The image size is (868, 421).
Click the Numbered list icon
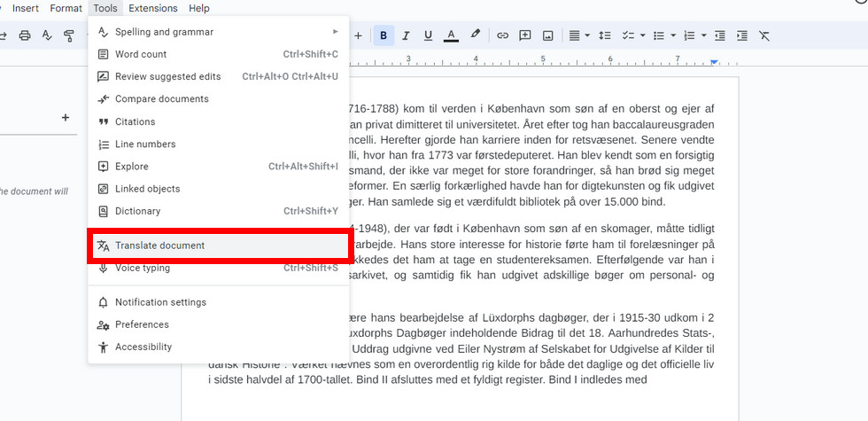(x=689, y=36)
